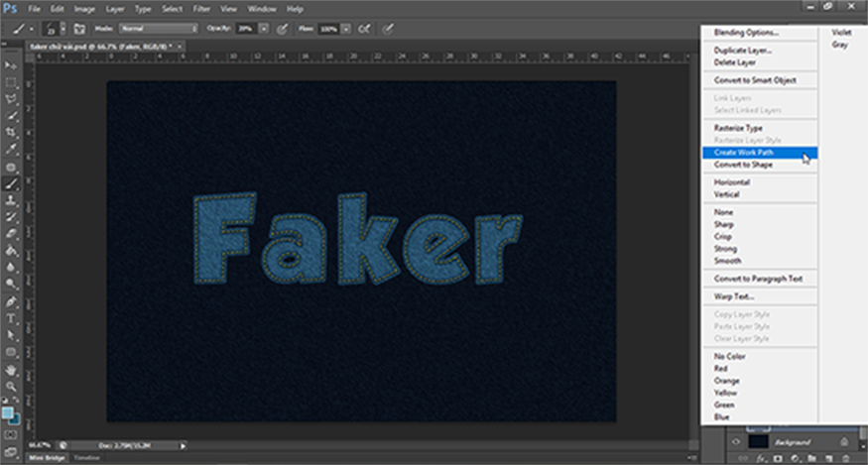Select the Crop tool

click(x=11, y=132)
